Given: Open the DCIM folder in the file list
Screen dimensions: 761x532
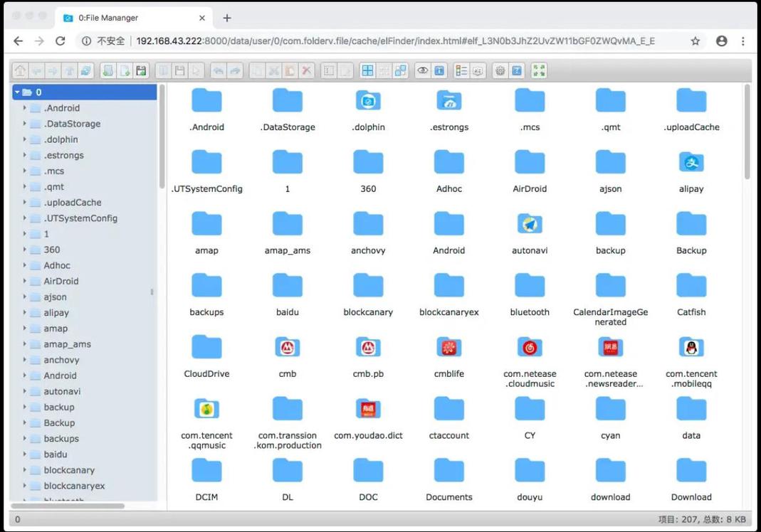Looking at the screenshot, I should tap(206, 470).
